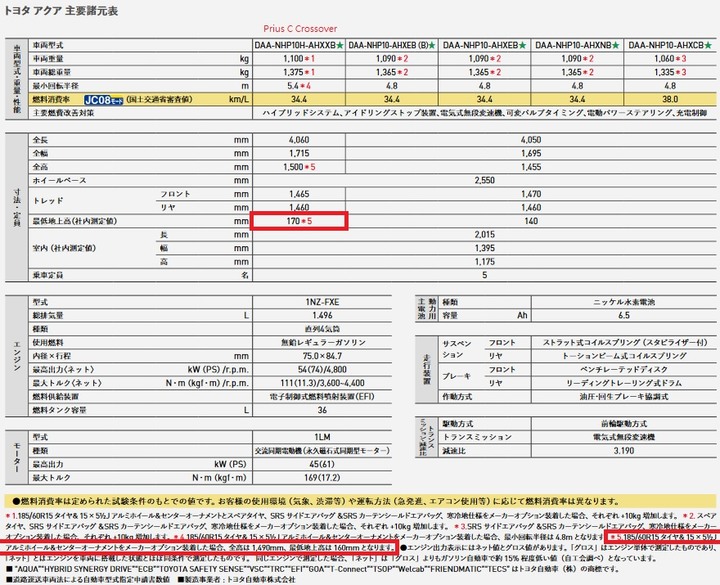Click green star beside DAA-NHP10-AHXNB

tap(615, 45)
